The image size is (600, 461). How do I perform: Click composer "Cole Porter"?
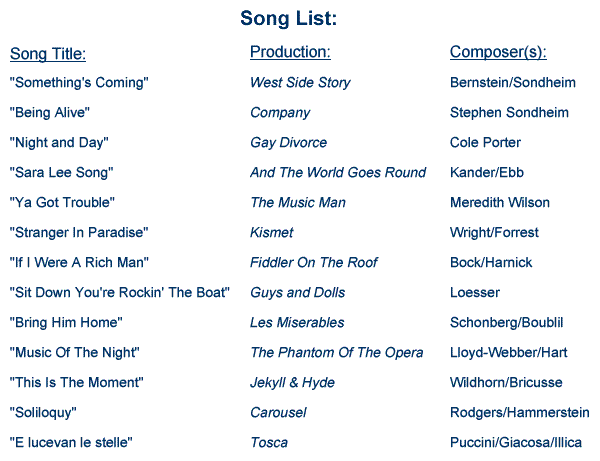(x=485, y=143)
